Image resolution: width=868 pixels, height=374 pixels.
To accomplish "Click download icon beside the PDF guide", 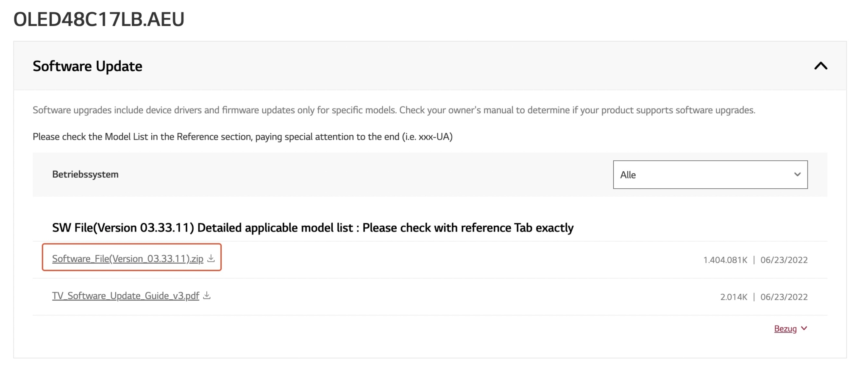I will coord(207,295).
